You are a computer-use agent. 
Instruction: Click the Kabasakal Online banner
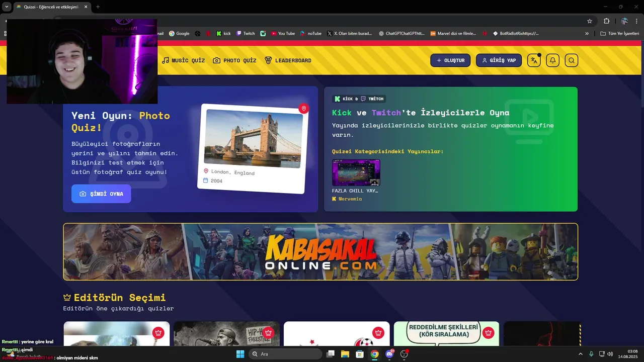[x=320, y=251]
